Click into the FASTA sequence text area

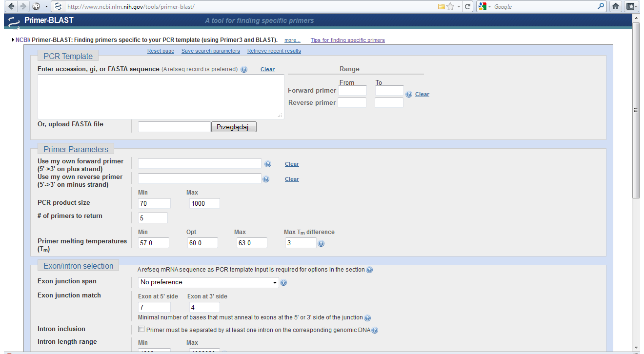pyautogui.click(x=161, y=97)
